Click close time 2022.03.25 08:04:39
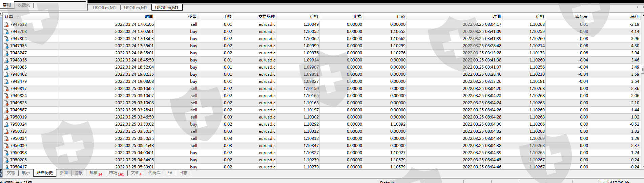This screenshot has width=644, height=183. pyautogui.click(x=482, y=153)
